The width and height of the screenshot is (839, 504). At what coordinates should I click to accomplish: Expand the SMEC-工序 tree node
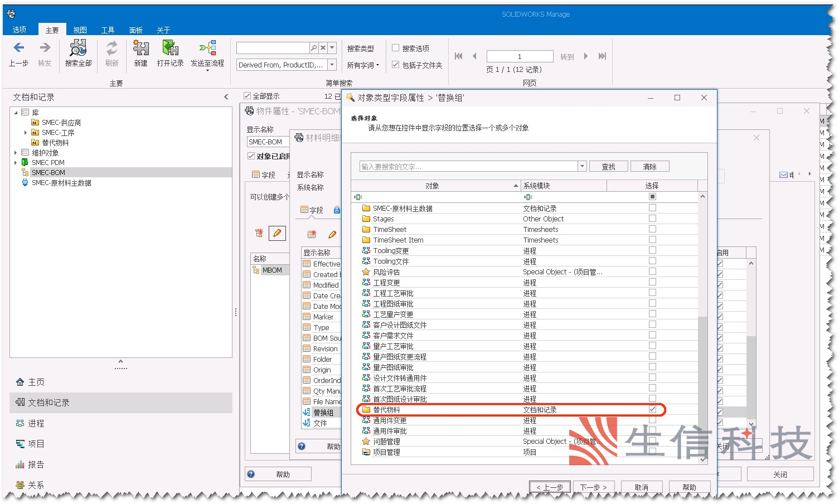point(26,133)
